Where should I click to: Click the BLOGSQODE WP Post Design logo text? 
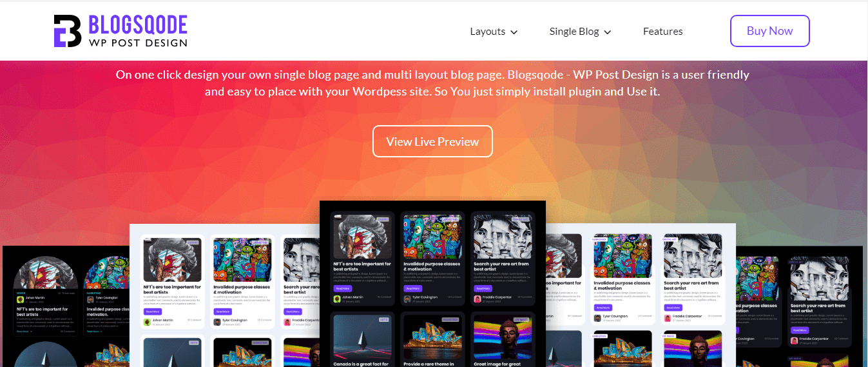pos(138,32)
